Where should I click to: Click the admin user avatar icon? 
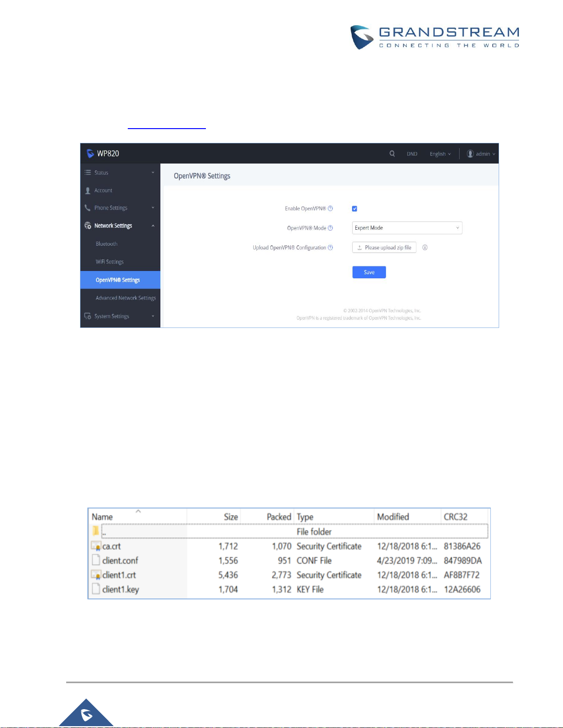[x=470, y=154]
